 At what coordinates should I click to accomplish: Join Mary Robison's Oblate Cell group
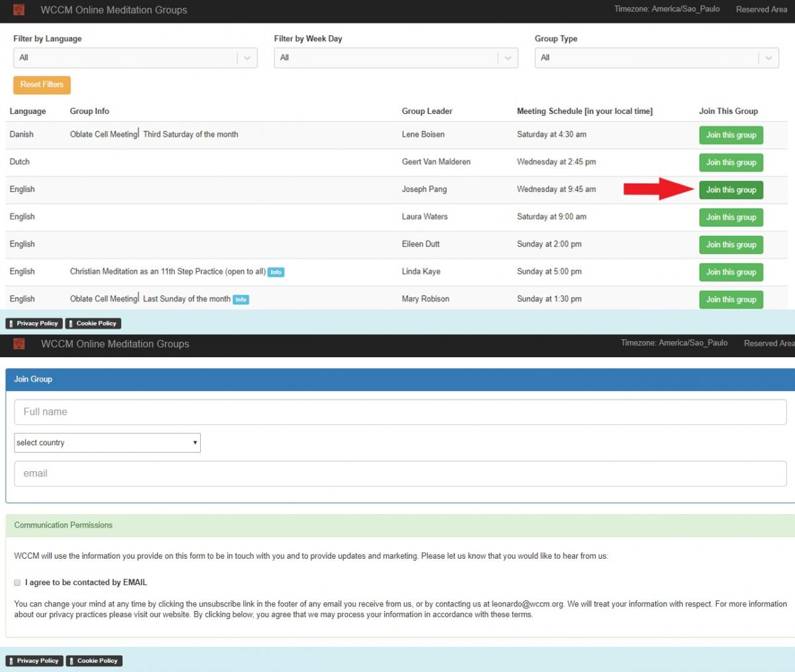[x=731, y=300]
